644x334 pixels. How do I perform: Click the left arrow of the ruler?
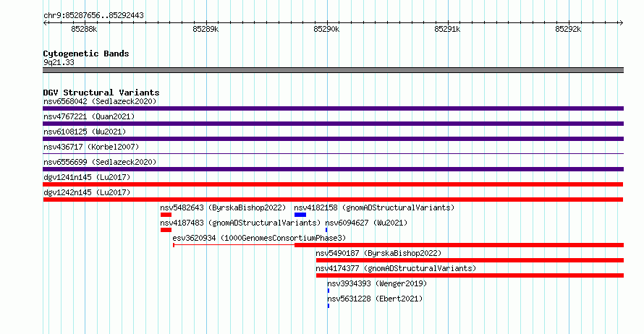point(45,22)
